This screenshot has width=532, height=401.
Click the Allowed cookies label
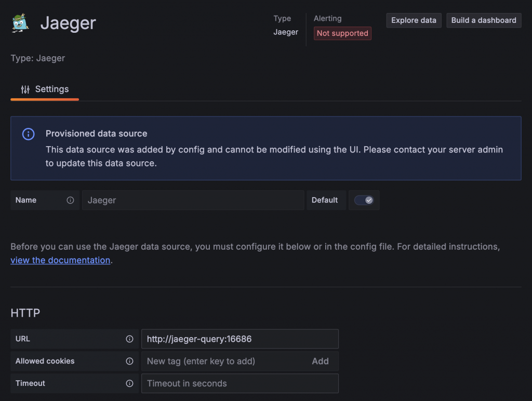pos(45,361)
